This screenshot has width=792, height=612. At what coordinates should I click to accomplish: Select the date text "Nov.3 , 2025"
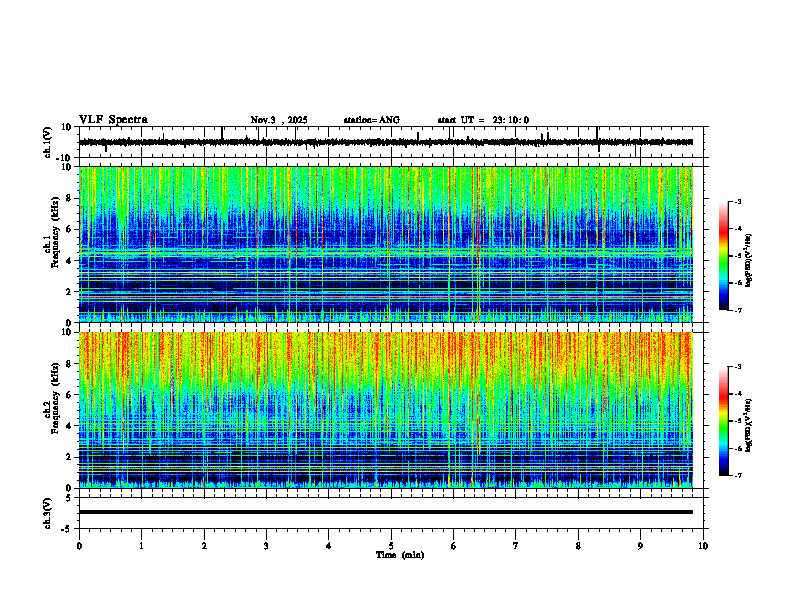pos(279,120)
